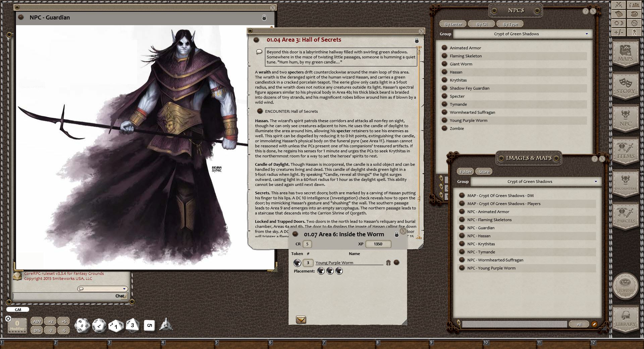Click the help button on NPCs window
The image size is (644, 349).
(x=585, y=11)
